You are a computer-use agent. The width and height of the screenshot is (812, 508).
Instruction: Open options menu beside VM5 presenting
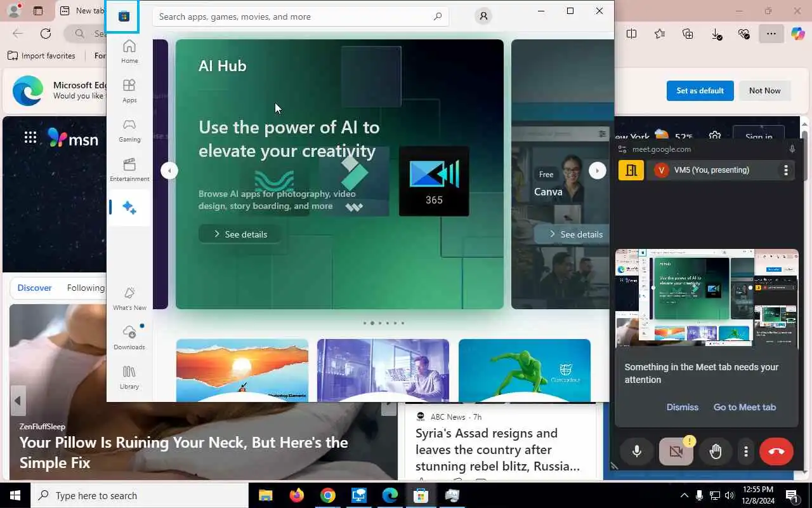[785, 170]
